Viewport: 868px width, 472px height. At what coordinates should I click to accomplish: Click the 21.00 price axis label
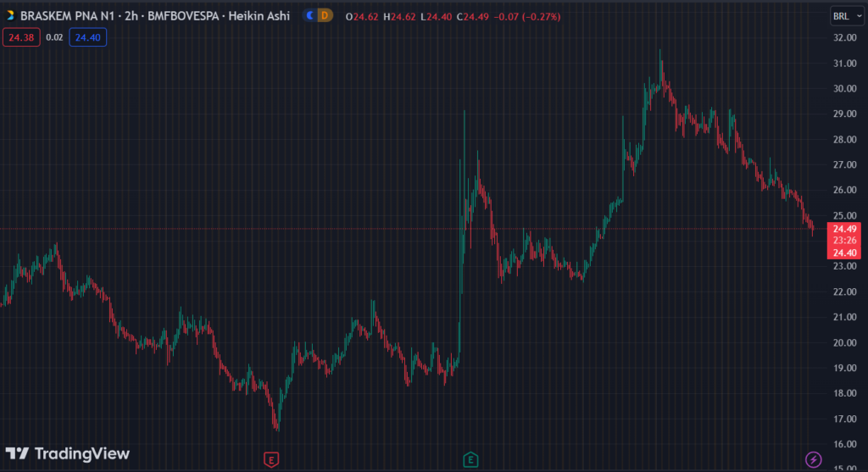845,317
